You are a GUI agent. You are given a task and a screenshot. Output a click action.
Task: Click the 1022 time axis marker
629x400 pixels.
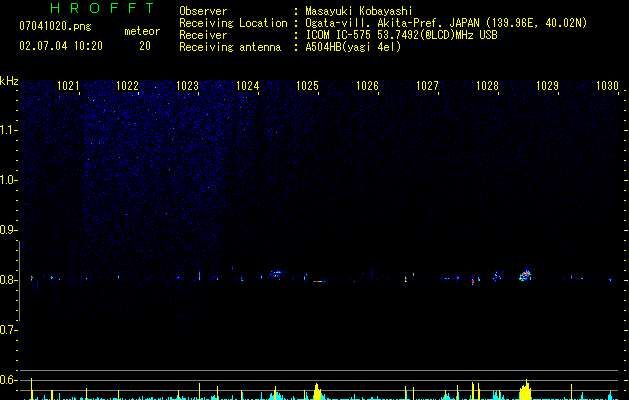(128, 86)
